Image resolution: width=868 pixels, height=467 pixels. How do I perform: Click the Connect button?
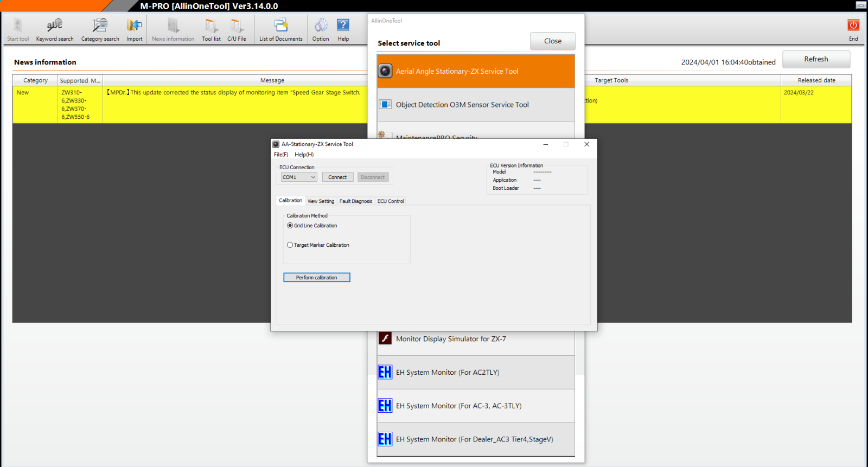[337, 177]
